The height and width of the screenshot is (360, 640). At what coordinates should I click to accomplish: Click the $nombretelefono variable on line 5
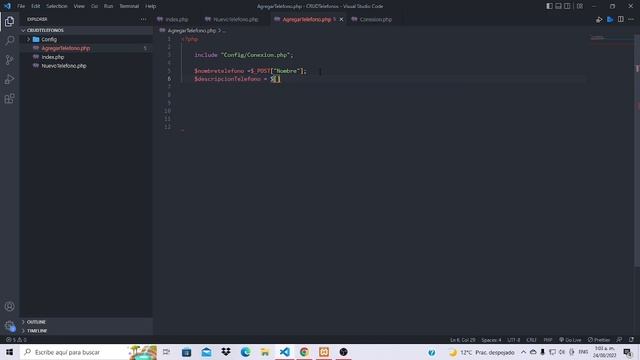click(219, 71)
